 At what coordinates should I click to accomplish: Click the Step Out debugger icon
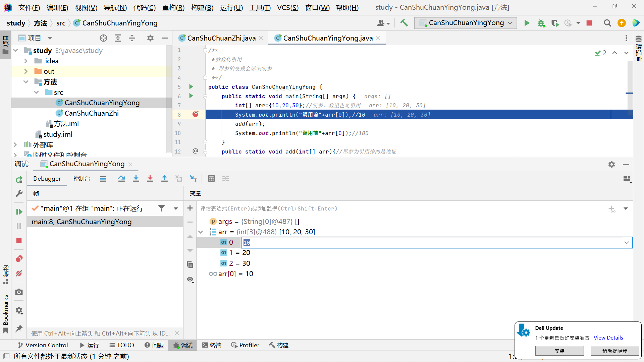(x=164, y=179)
